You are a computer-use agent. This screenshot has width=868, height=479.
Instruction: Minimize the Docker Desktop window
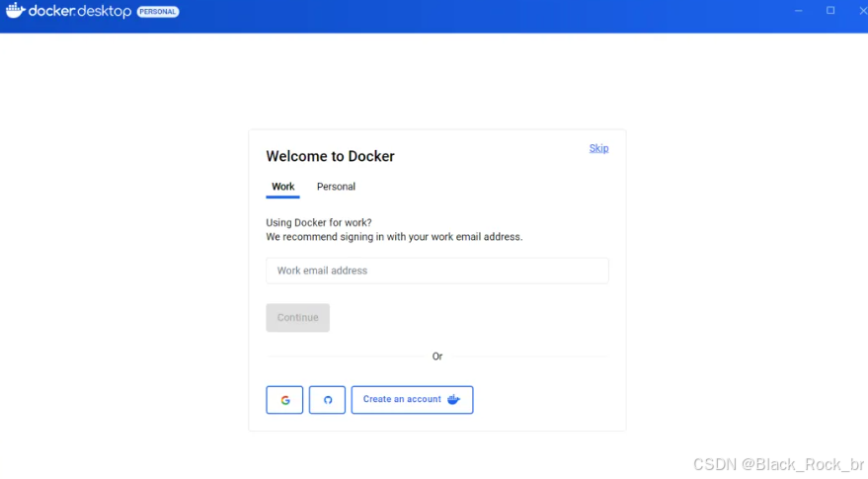(798, 11)
